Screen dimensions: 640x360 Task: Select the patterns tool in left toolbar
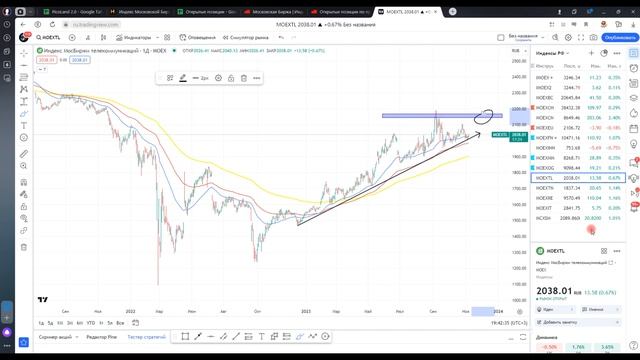pyautogui.click(x=24, y=89)
